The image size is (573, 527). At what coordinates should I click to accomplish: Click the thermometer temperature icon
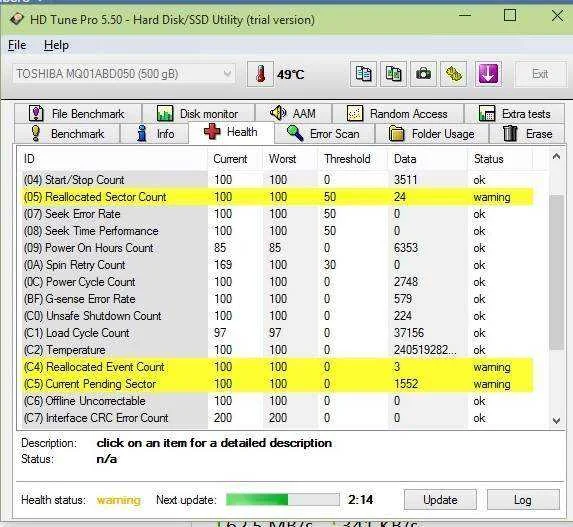pos(260,74)
